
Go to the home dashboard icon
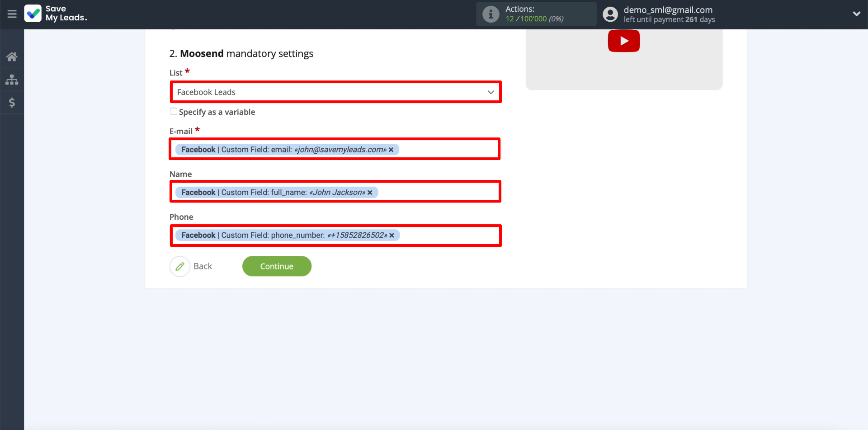[12, 57]
